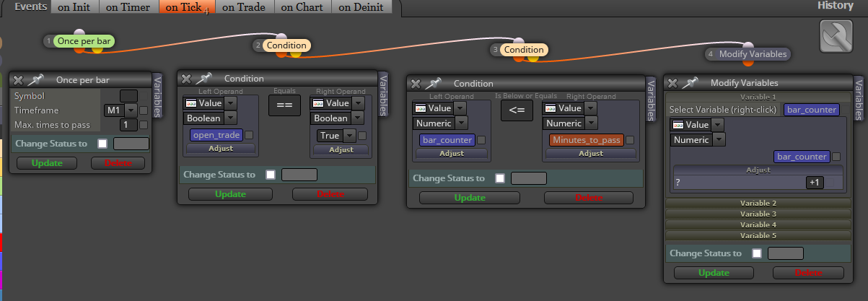868x301 pixels.
Task: Select the Modify Variables flow node
Action: pyautogui.click(x=753, y=54)
